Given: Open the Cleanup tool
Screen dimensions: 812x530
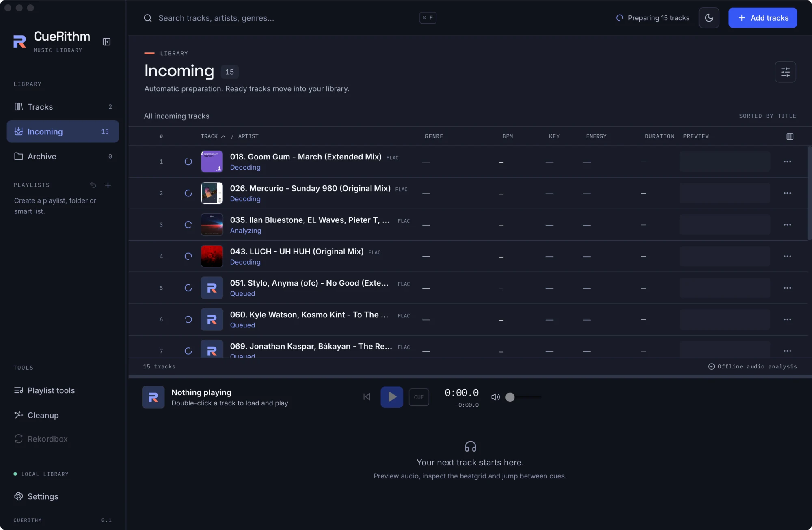Looking at the screenshot, I should coord(63,415).
